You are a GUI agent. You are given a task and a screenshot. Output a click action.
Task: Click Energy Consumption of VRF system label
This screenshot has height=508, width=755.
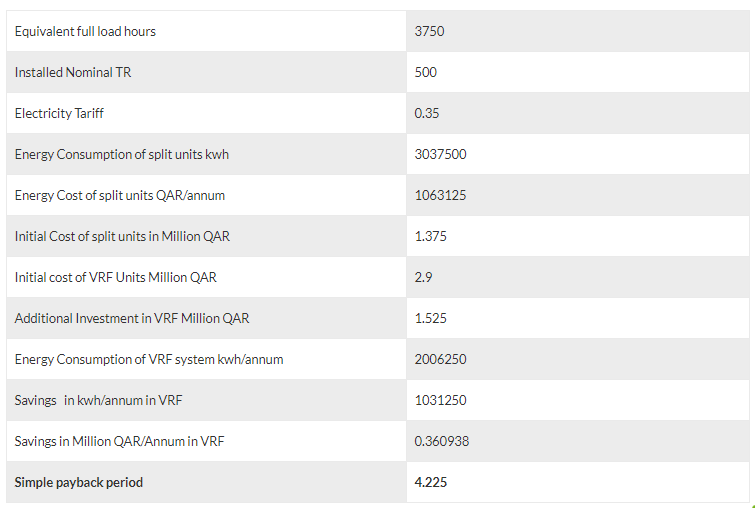click(149, 359)
